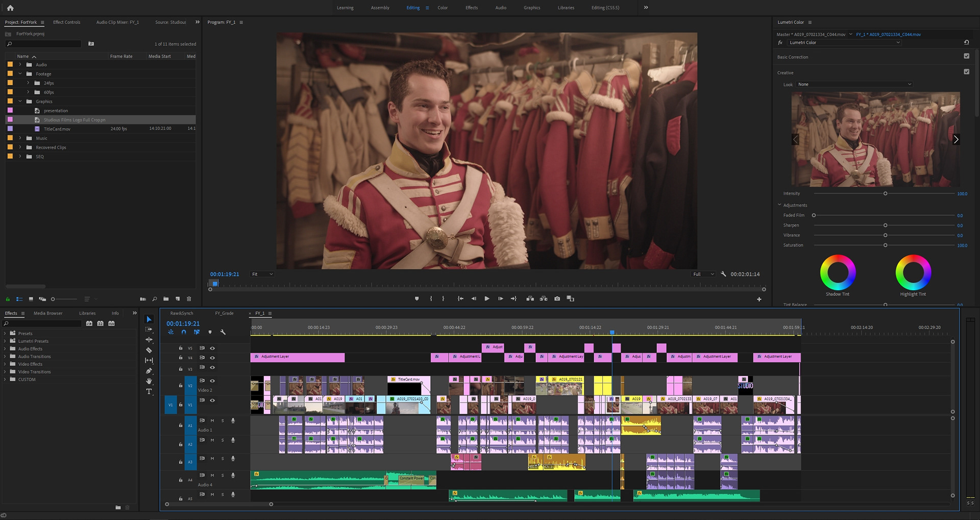This screenshot has width=980, height=520.
Task: Hide track V5 with eye icon
Action: click(212, 348)
